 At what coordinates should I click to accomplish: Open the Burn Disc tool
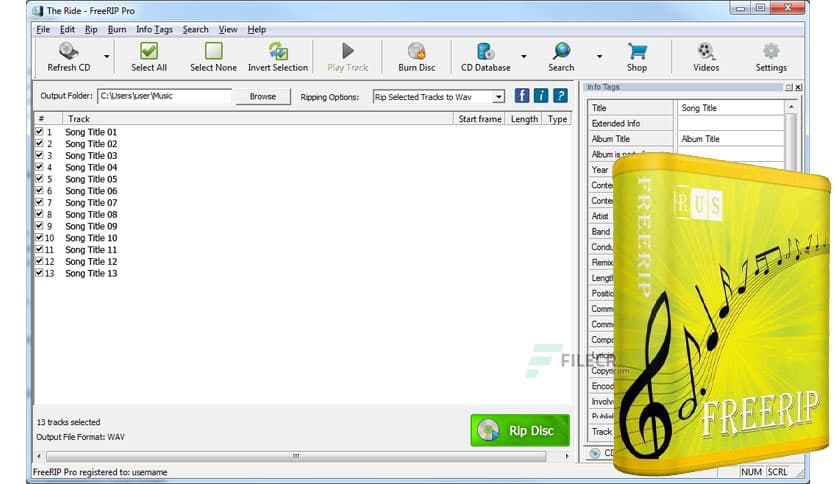(x=416, y=51)
